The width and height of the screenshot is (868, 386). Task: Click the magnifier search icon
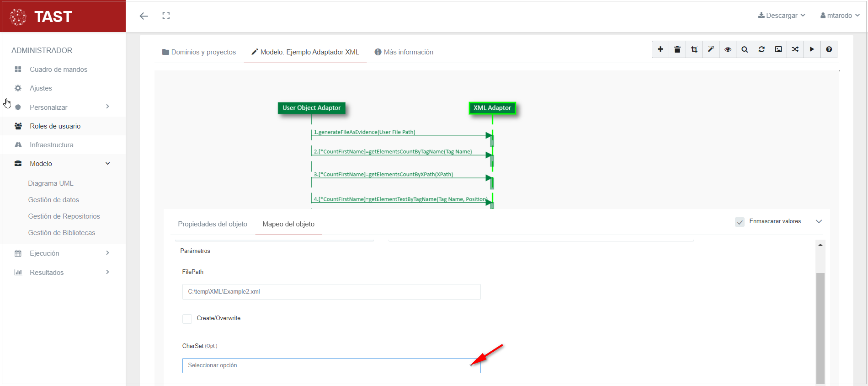pyautogui.click(x=745, y=49)
